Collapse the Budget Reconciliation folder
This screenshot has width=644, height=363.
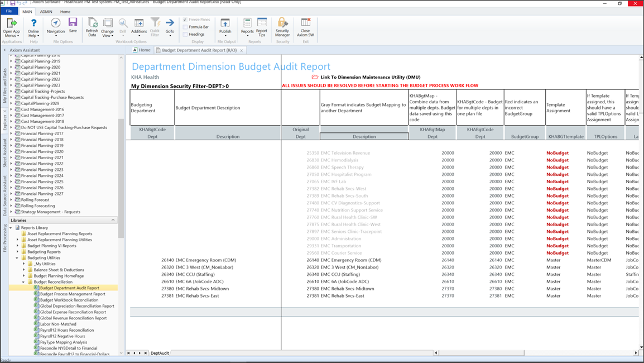[24, 282]
